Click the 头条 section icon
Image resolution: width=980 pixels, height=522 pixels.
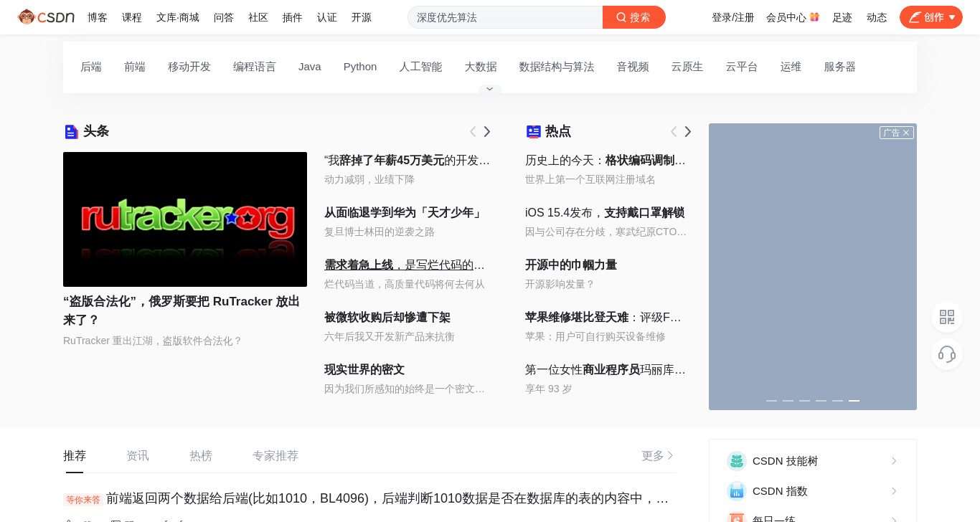pos(71,131)
